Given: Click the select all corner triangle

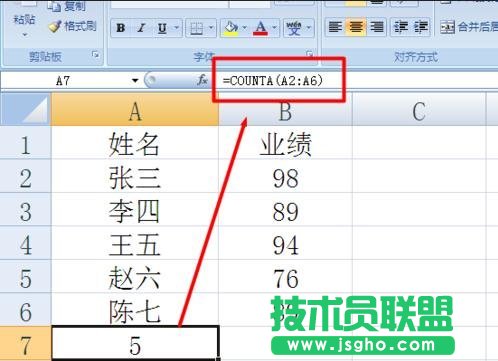Looking at the screenshot, I should coord(25,109).
